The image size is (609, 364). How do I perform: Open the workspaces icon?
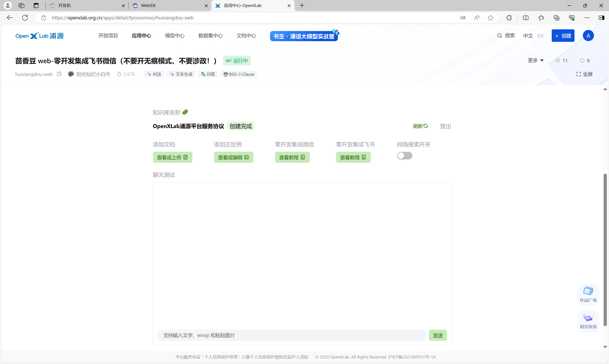coord(22,5)
